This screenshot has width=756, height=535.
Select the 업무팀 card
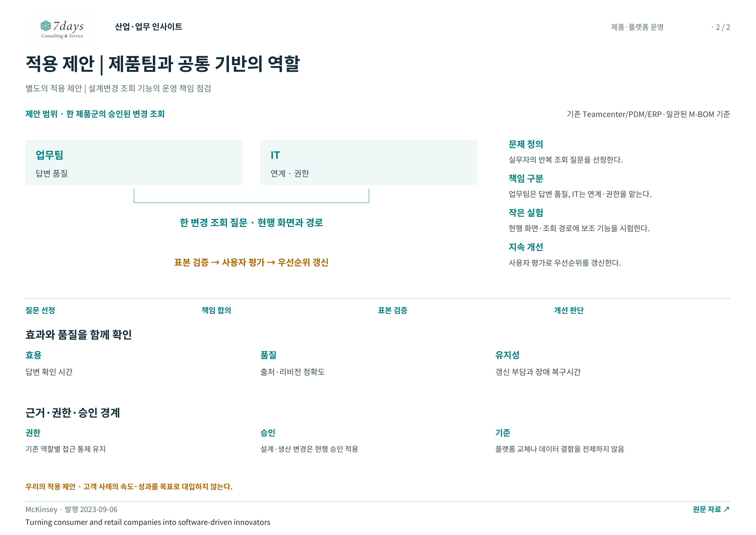click(x=134, y=162)
